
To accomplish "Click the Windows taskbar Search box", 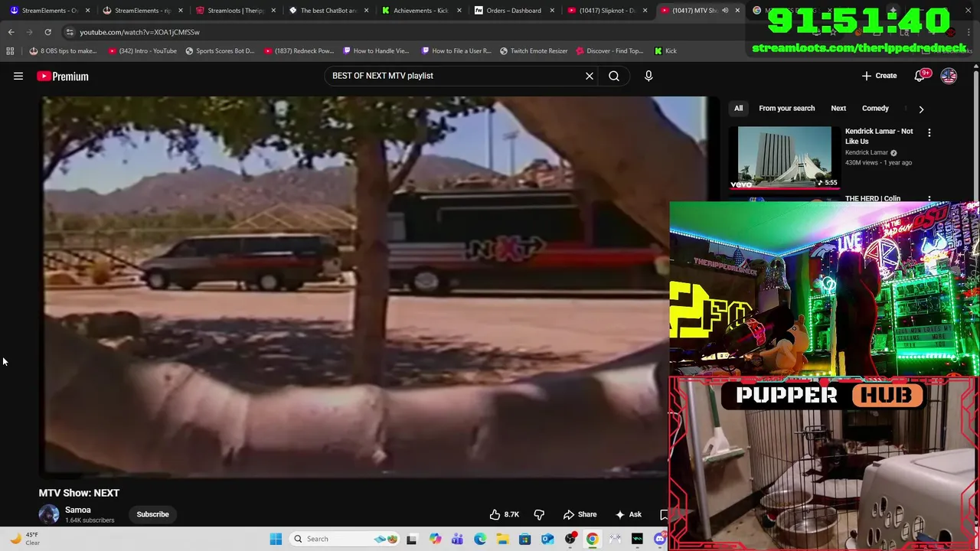I will pos(344,539).
